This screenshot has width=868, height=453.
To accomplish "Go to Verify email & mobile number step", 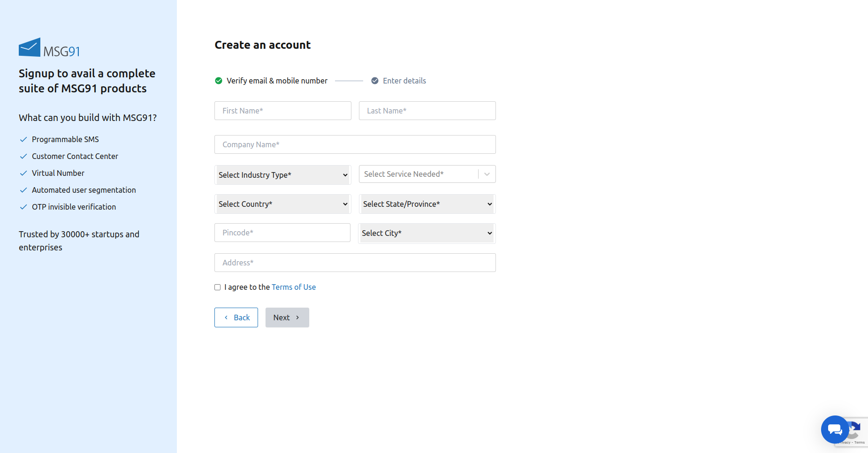I will (277, 81).
